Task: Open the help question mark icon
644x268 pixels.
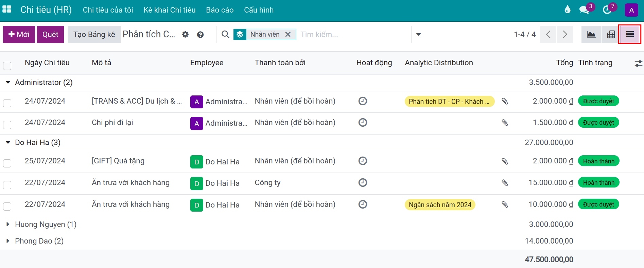Action: pyautogui.click(x=200, y=34)
